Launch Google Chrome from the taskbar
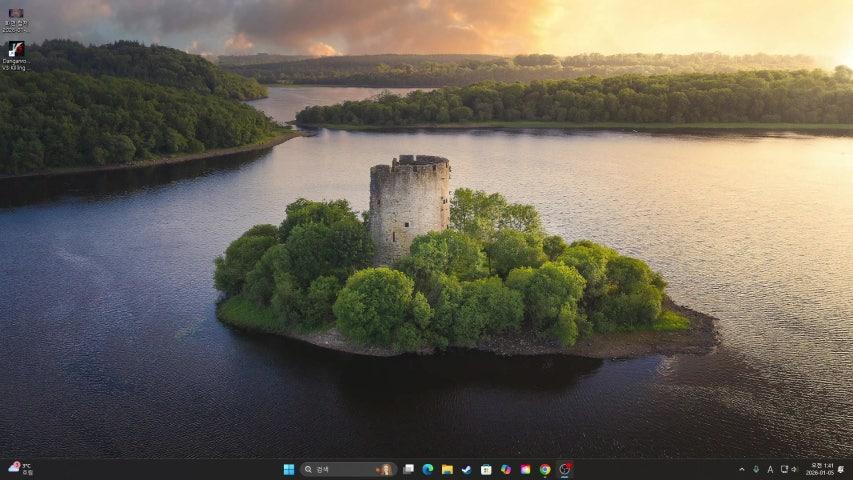 (545, 469)
